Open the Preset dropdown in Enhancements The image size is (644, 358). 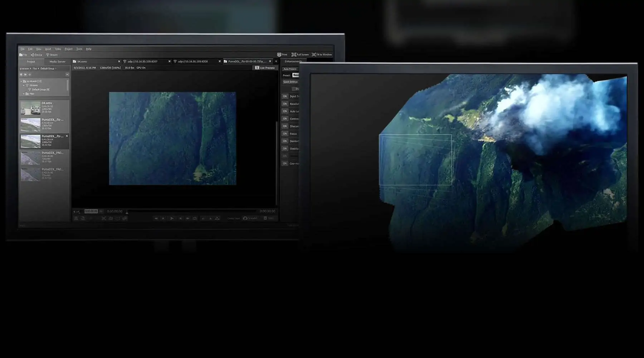pos(296,75)
